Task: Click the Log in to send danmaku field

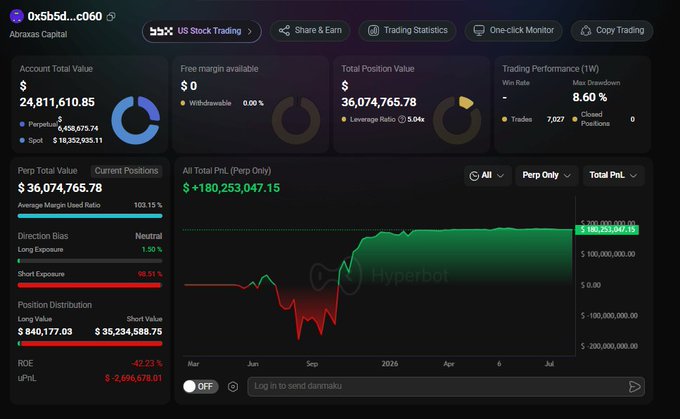Action: (x=446, y=386)
